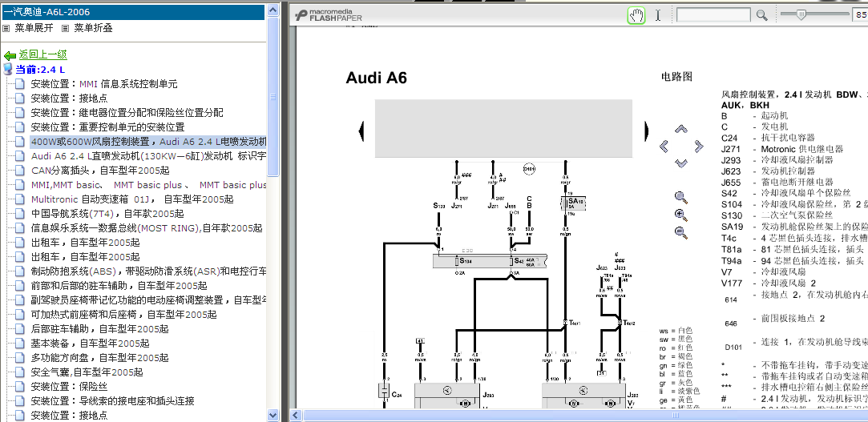The image size is (868, 422).
Task: Open 信息娱乐系统—数据总线(MOST RING) entry
Action: point(147,228)
